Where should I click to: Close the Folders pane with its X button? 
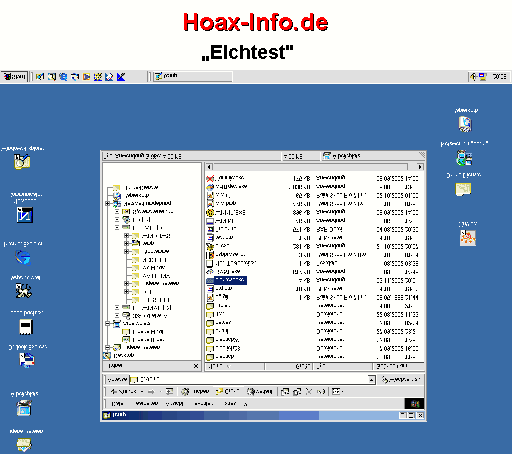(196, 366)
